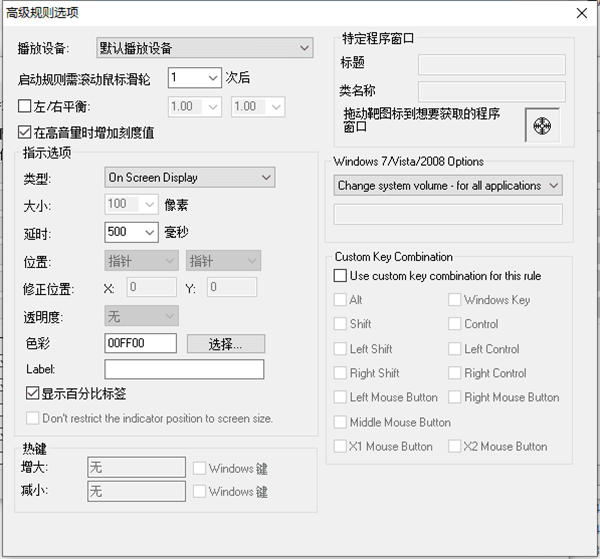The image size is (600, 559).
Task: Toggle the 显示百分比标签 checkbox
Action: 32,394
